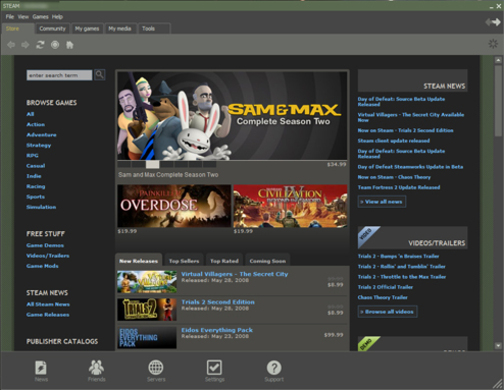Browse Indie games category
This screenshot has height=390, width=504.
click(34, 176)
